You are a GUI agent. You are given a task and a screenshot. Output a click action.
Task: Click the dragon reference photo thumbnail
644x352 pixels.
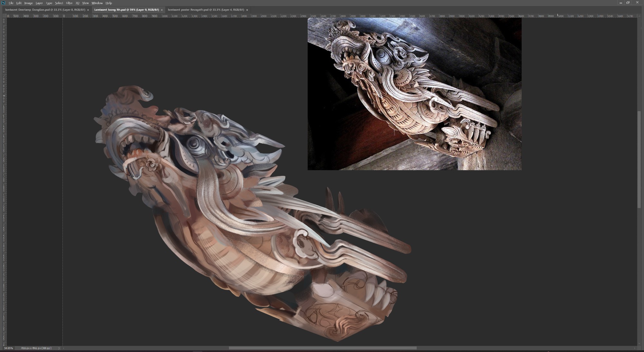point(414,94)
